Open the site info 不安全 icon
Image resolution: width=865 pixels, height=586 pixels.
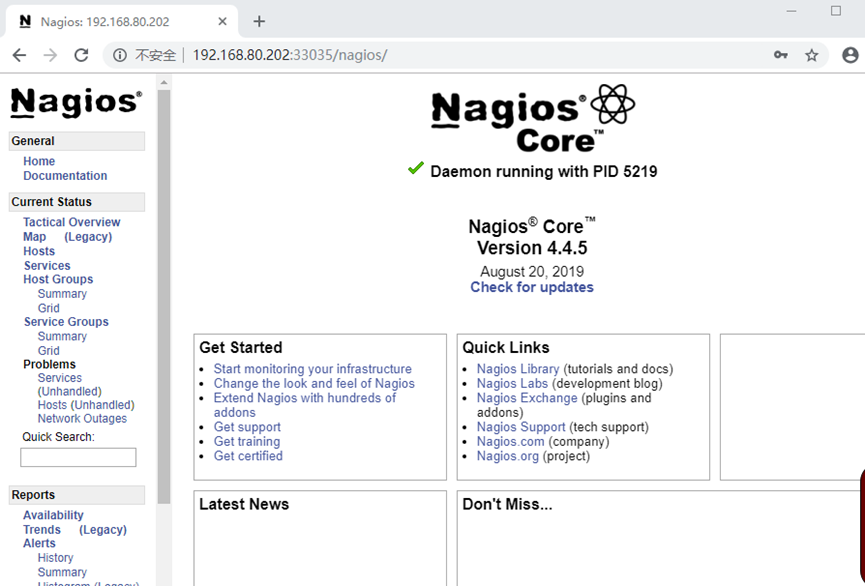pos(120,55)
